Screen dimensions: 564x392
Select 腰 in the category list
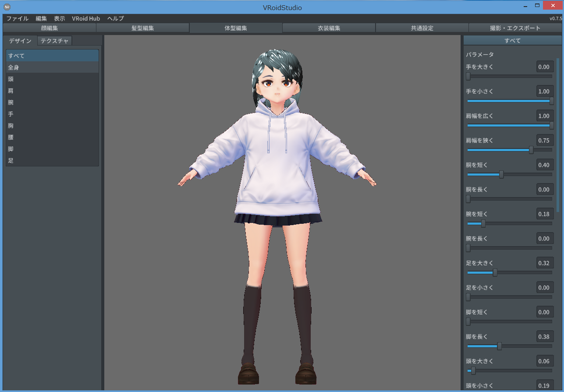pos(52,137)
